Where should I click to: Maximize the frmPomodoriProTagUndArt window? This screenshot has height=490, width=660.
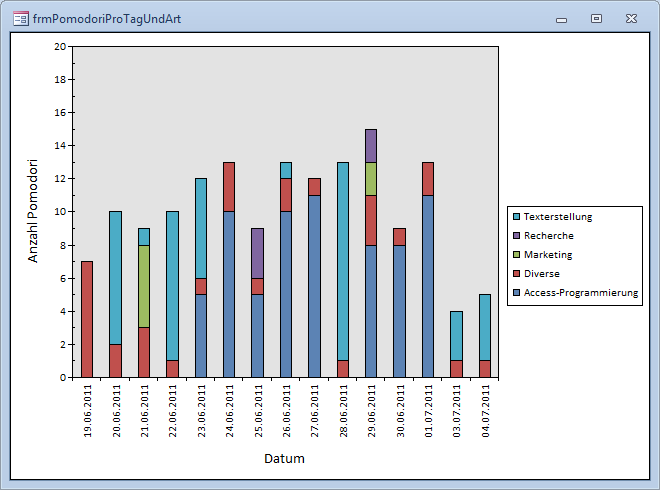(597, 18)
